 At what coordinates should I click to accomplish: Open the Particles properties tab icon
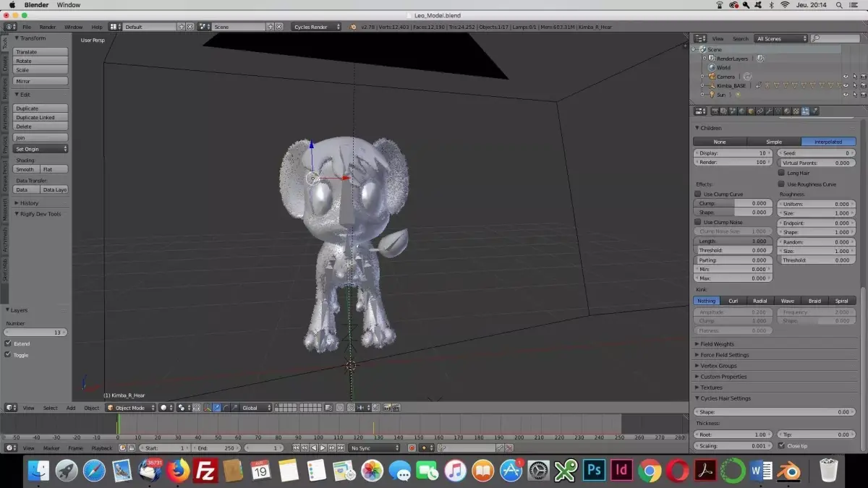click(805, 111)
